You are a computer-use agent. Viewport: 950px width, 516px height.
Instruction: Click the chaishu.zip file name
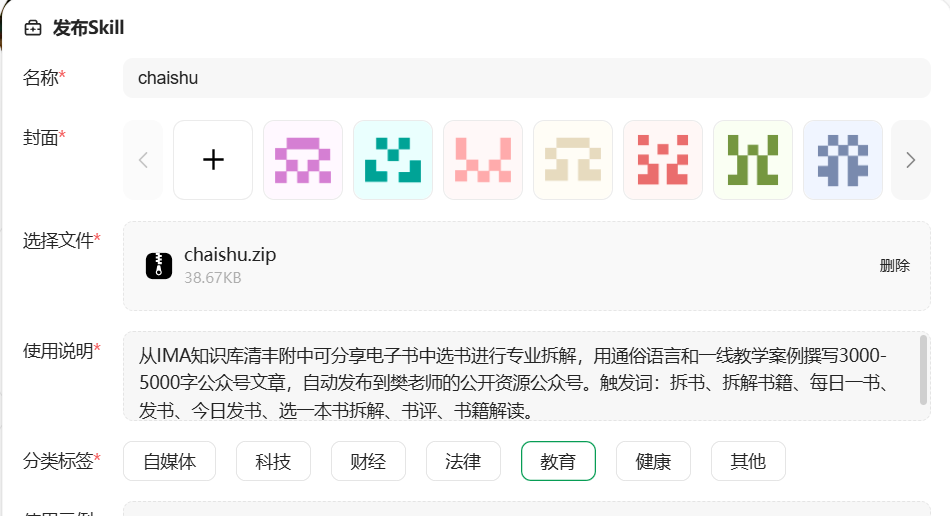tap(230, 255)
